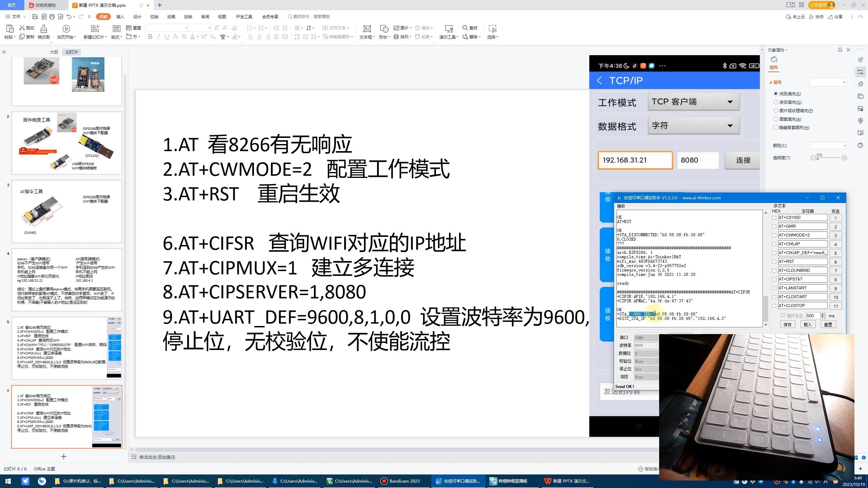Switch to the Outline (大纲) tab
Image resolution: width=868 pixels, height=488 pixels.
coord(54,52)
